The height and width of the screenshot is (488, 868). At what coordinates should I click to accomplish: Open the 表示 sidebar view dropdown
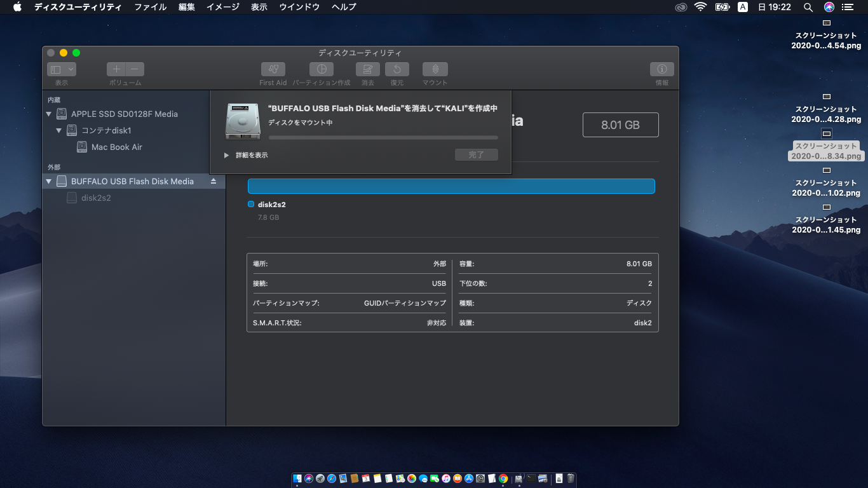(62, 69)
